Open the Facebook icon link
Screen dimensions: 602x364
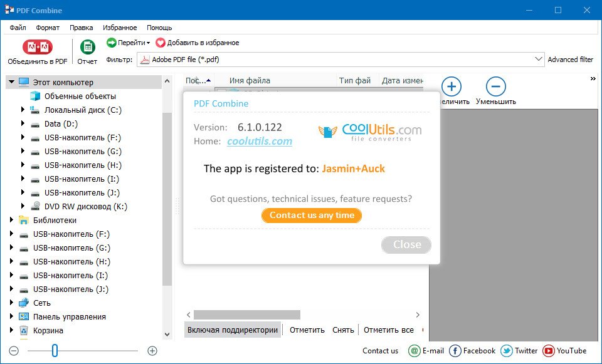tap(455, 351)
